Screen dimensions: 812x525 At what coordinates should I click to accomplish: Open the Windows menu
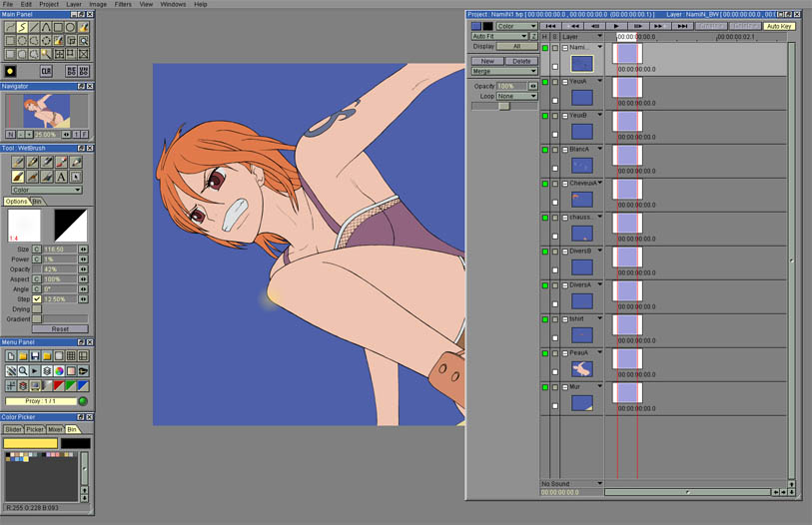173,4
